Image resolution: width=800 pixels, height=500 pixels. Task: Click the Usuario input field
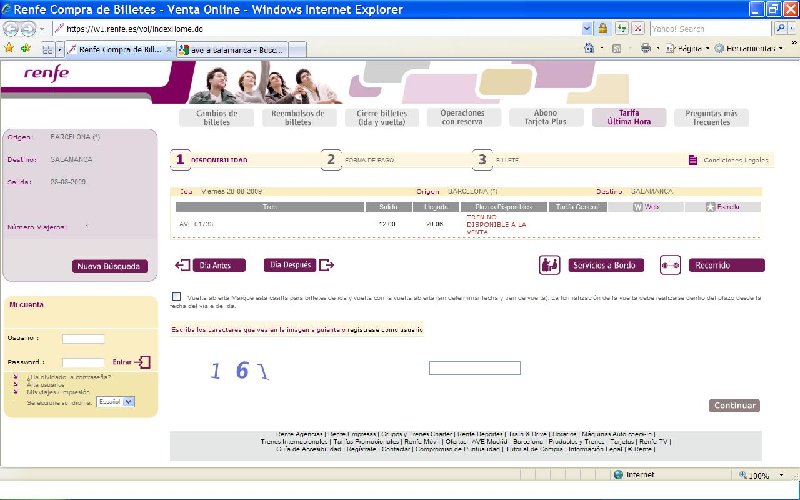point(83,339)
